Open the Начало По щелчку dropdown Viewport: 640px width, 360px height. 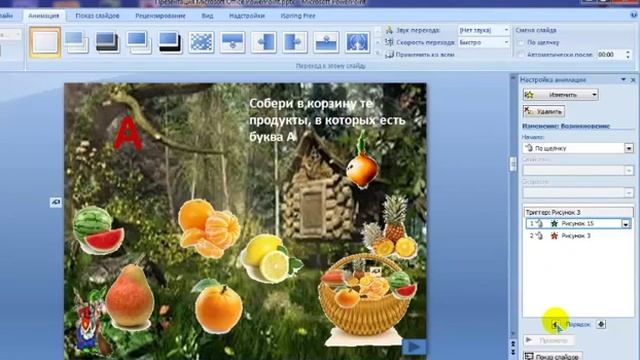click(578, 148)
